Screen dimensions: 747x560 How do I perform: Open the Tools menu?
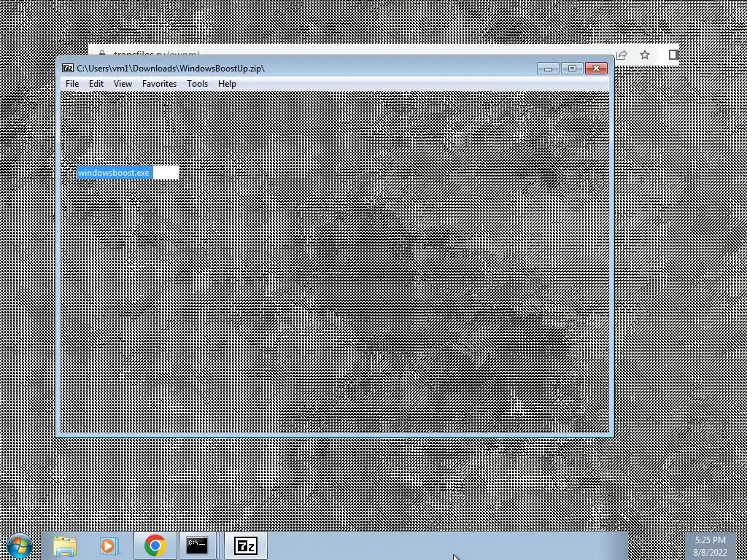(197, 84)
